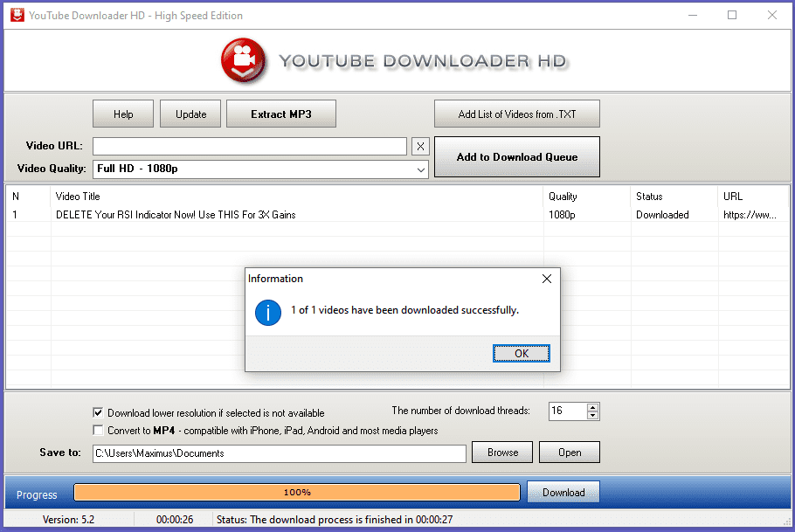Click the download threads value field
Screen dimensions: 795x532
click(568, 411)
